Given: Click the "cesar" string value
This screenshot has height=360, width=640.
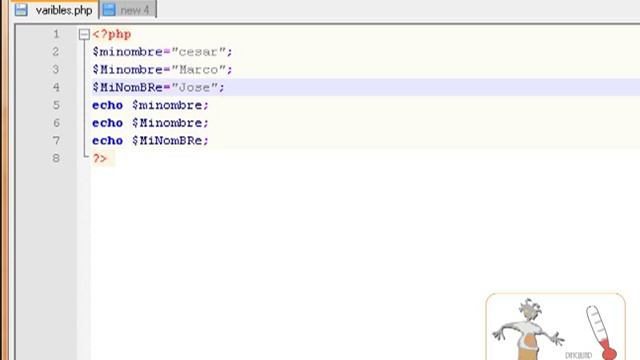Looking at the screenshot, I should click(x=199, y=52).
